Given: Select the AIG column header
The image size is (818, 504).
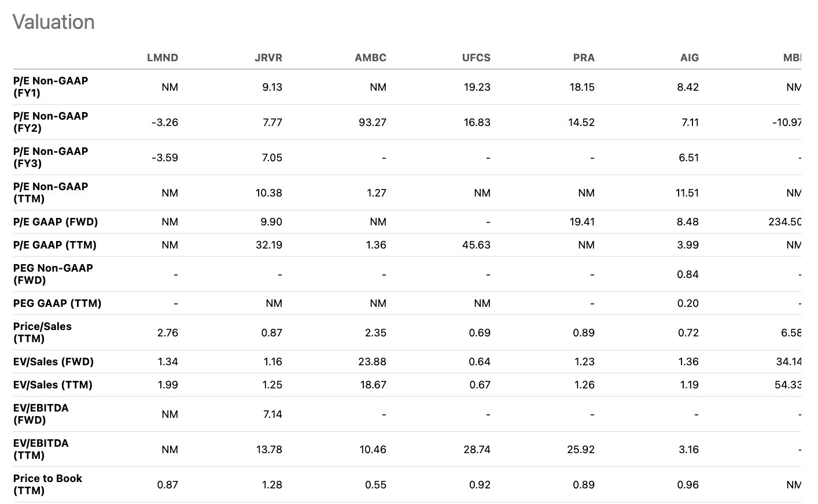Looking at the screenshot, I should [689, 58].
